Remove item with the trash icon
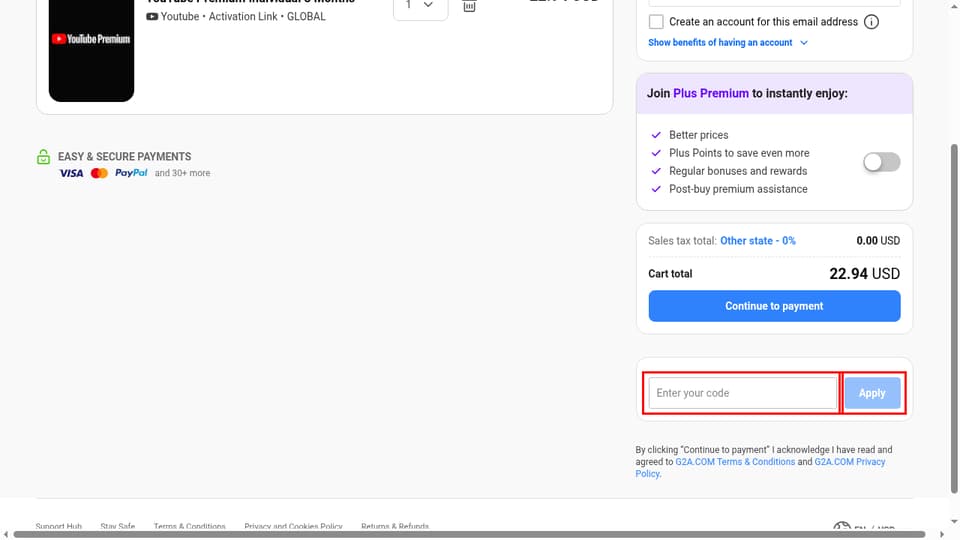960x540 pixels. point(469,6)
